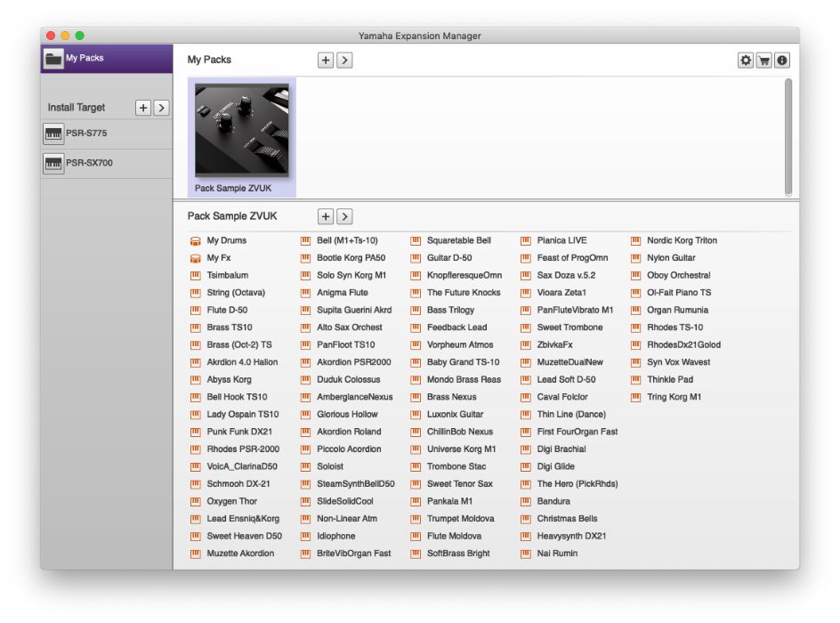Select the My Packs sidebar tab
The width and height of the screenshot is (840, 623).
107,59
